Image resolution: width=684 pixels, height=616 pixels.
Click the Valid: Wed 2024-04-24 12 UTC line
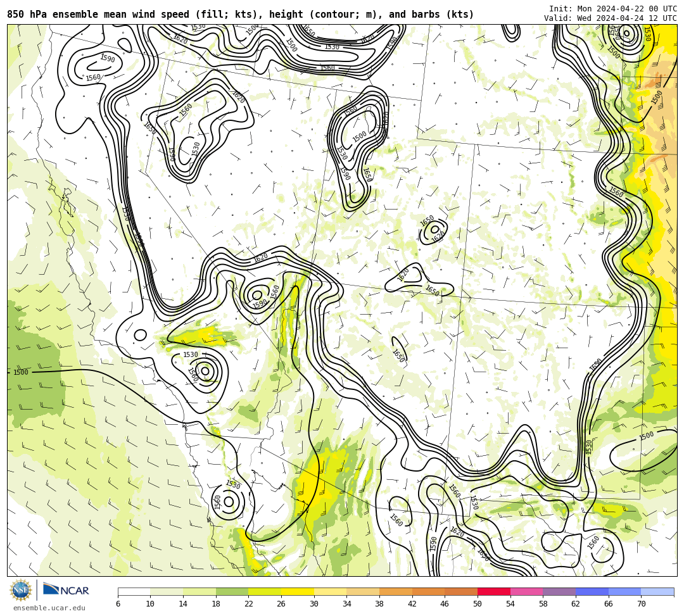[611, 18]
